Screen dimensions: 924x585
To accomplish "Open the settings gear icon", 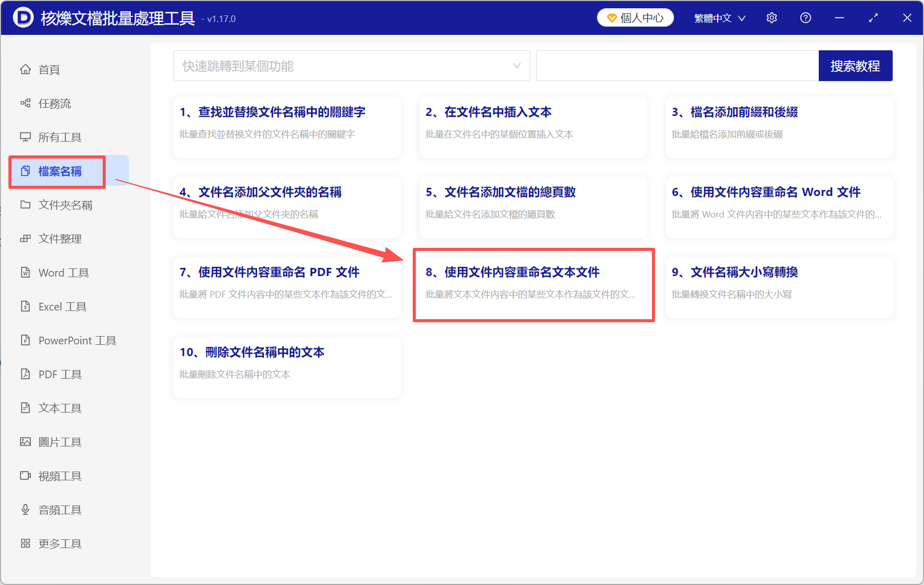I will [772, 17].
